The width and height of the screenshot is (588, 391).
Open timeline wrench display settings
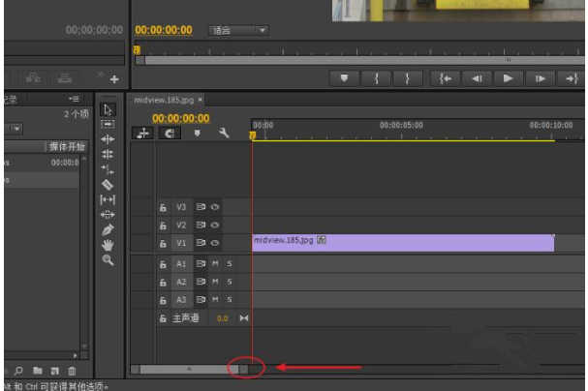pyautogui.click(x=224, y=134)
